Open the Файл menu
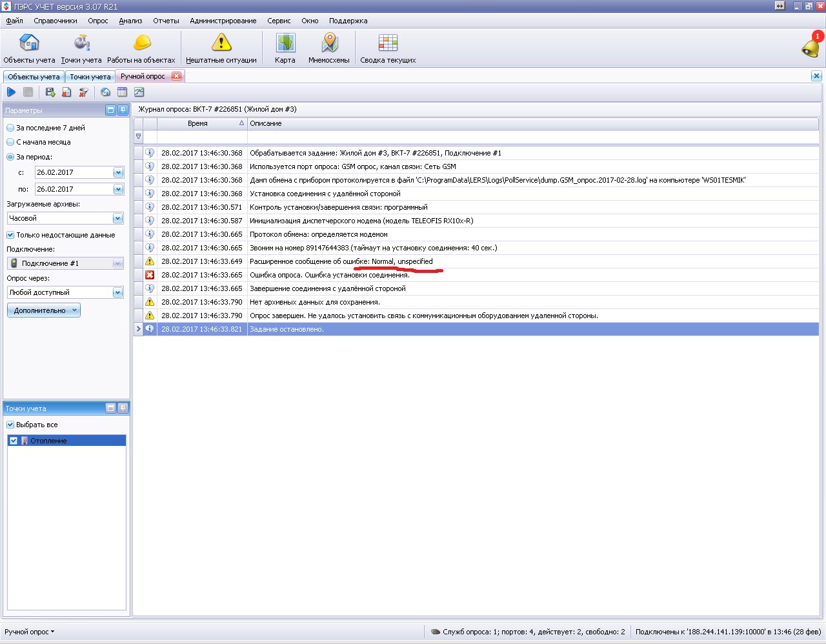826x644 pixels. point(14,21)
